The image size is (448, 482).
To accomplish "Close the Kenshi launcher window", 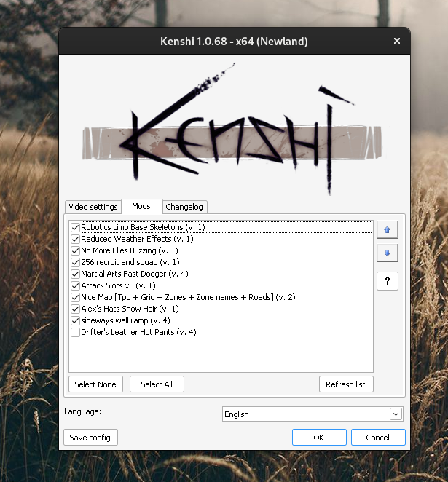I will [x=397, y=41].
